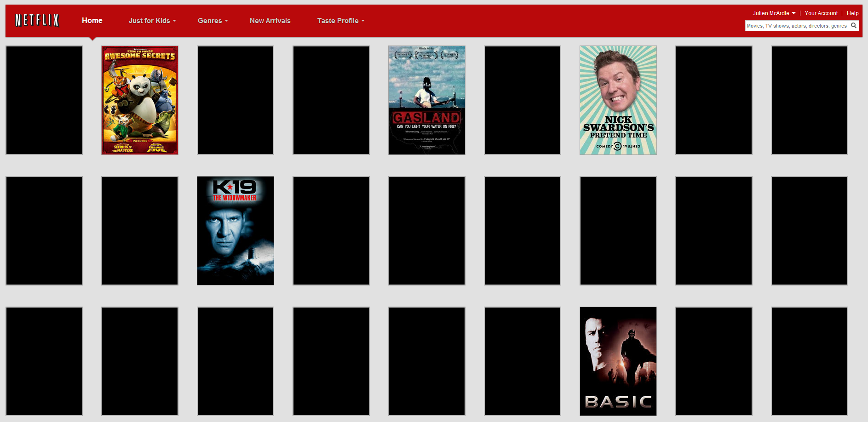868x422 pixels.
Task: Select the Kung Fu Panda Awesome Secrets poster
Action: tap(140, 100)
